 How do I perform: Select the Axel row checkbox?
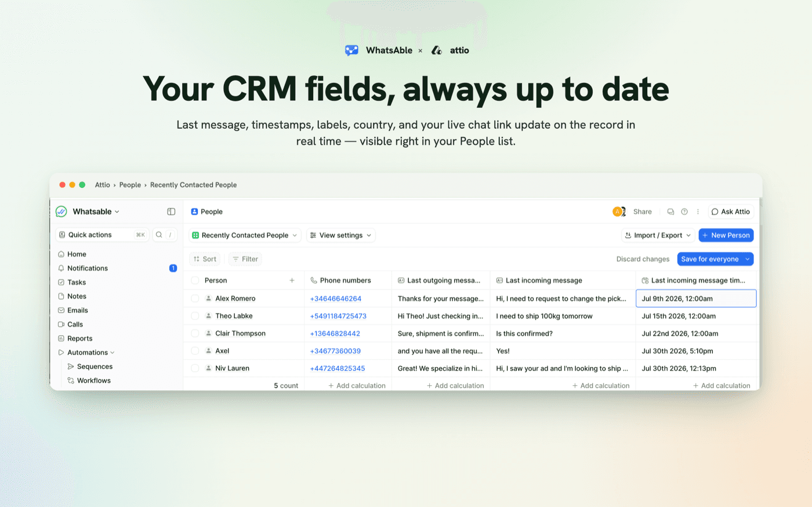click(195, 351)
